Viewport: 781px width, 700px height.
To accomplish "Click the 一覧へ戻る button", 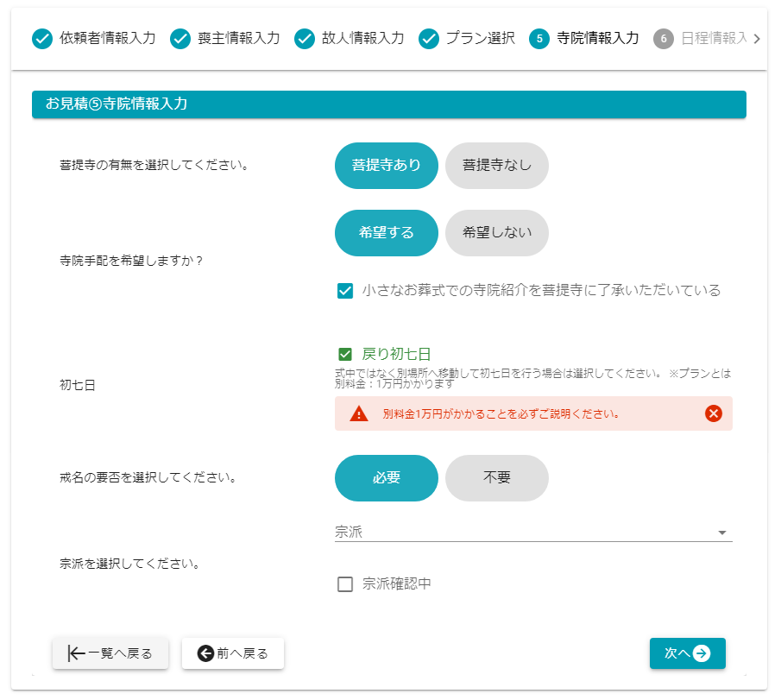I will click(110, 653).
